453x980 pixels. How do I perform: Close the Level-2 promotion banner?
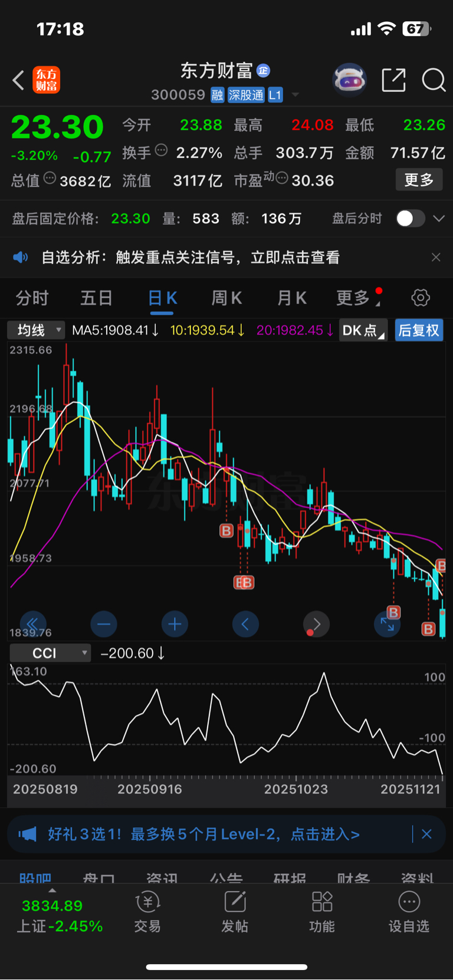pos(426,834)
